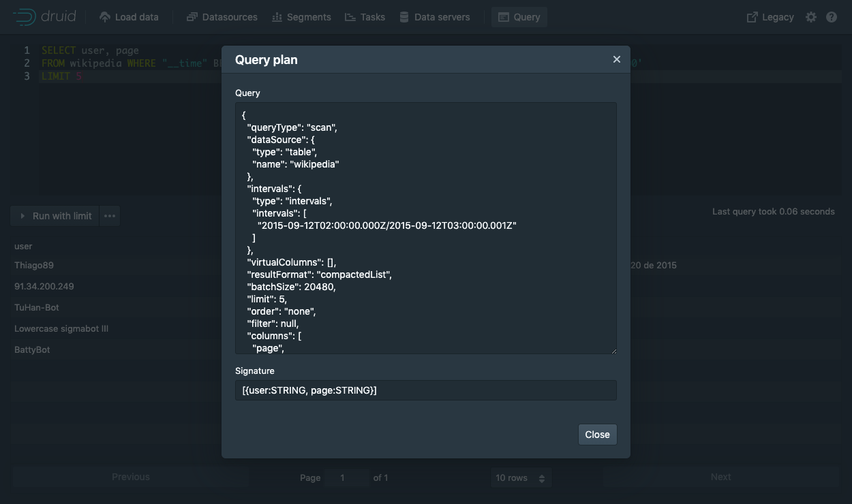
Task: Open Data servers tab
Action: click(435, 17)
